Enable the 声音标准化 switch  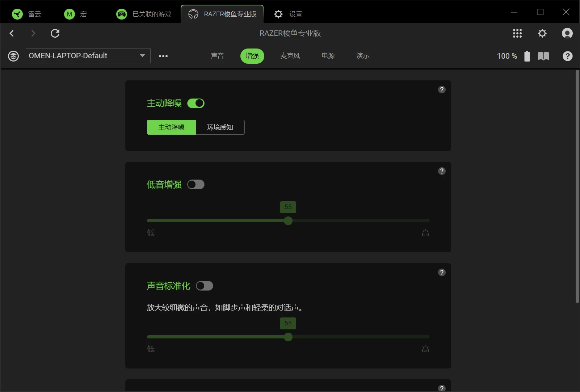[x=205, y=286]
